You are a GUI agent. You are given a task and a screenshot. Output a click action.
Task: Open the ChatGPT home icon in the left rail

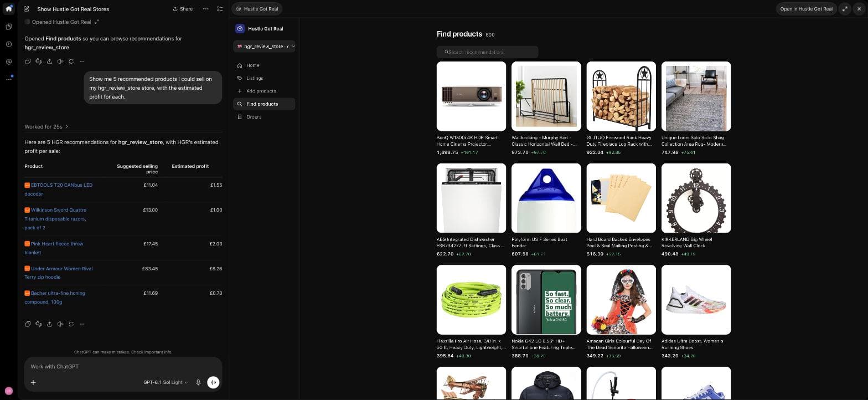click(9, 9)
